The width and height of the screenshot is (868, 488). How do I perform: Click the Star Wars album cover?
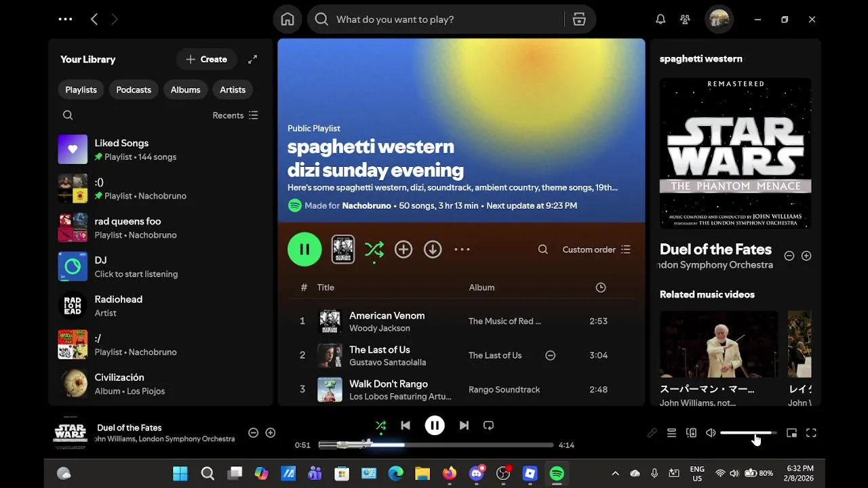(x=735, y=154)
